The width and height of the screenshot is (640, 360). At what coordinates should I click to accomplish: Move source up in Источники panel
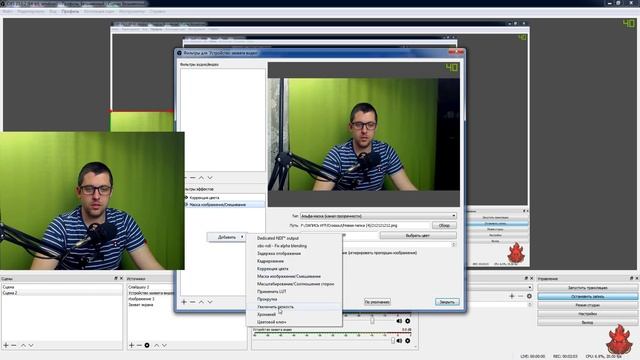[x=156, y=345]
